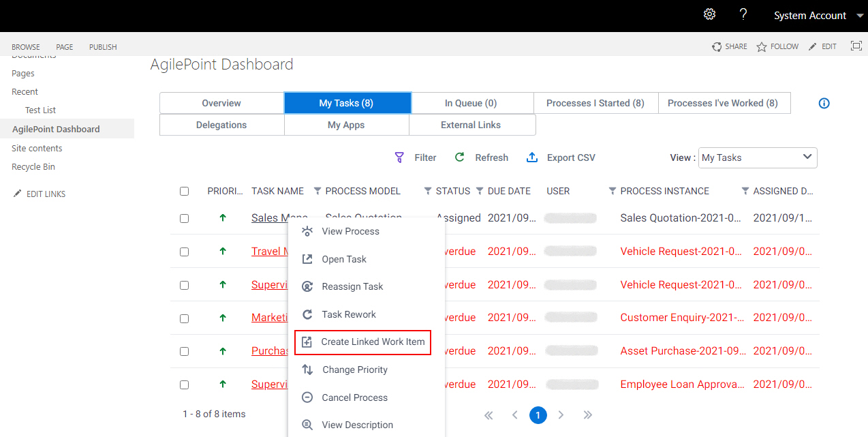
Task: Click the next page arrow in pagination
Action: coord(561,415)
